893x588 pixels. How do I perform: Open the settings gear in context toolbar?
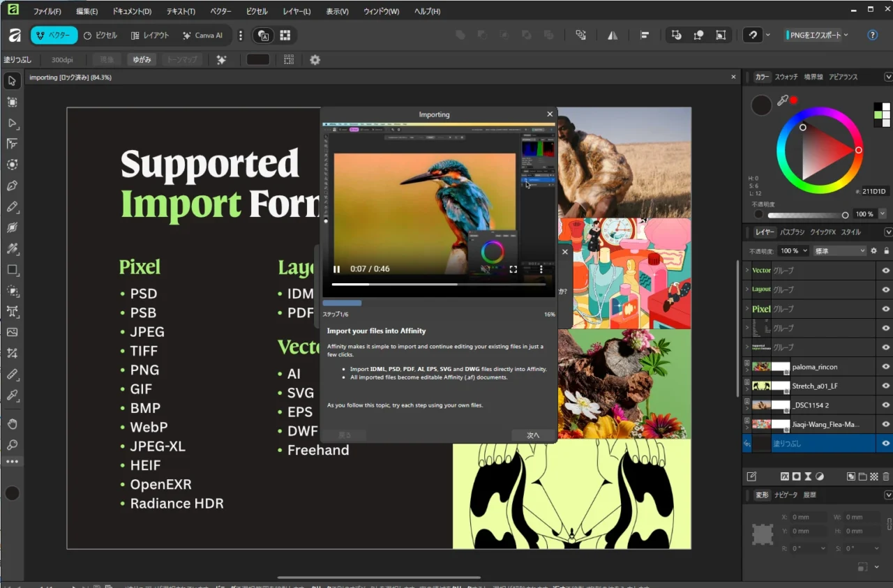(x=315, y=60)
